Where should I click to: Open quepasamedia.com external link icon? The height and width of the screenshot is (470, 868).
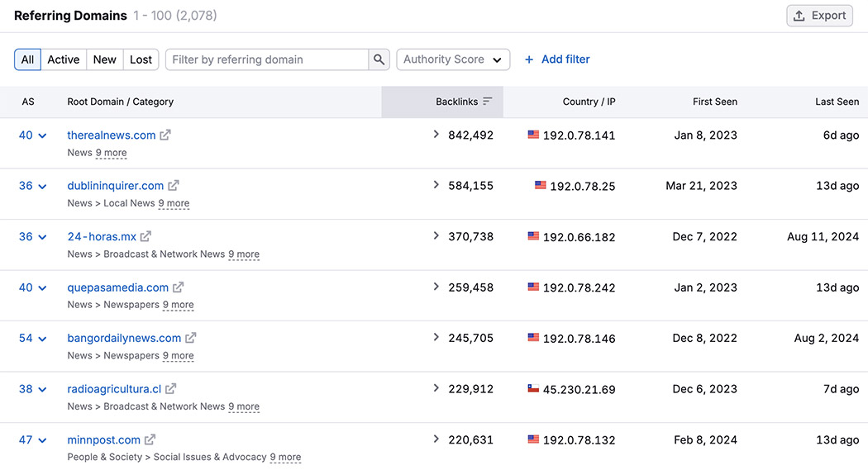[x=178, y=287]
